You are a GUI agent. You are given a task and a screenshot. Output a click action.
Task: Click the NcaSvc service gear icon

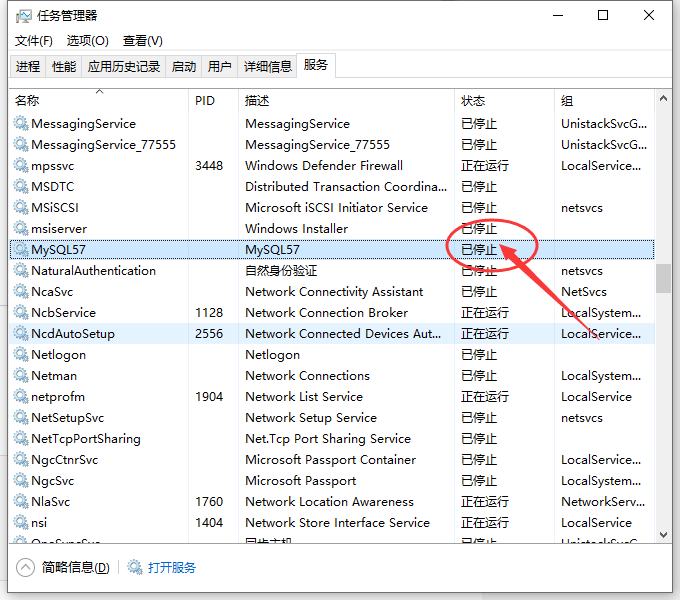21,291
